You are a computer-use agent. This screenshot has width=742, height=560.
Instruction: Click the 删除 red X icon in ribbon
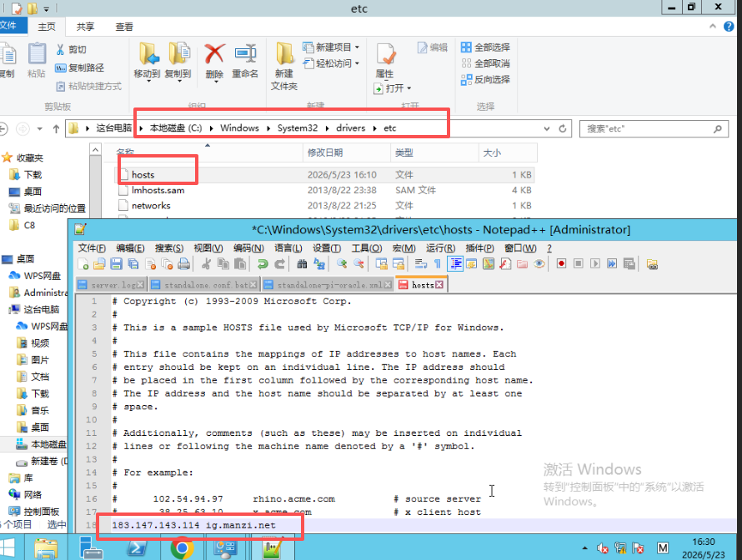pos(214,53)
